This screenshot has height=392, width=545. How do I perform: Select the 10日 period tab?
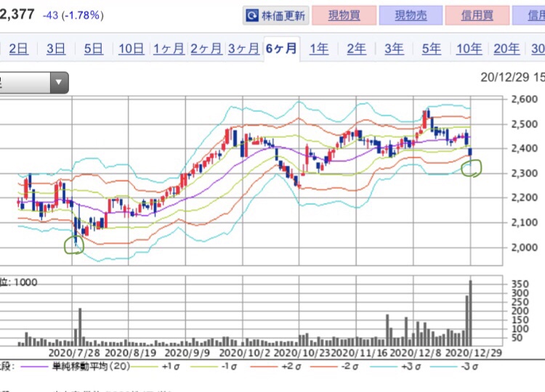pos(132,49)
